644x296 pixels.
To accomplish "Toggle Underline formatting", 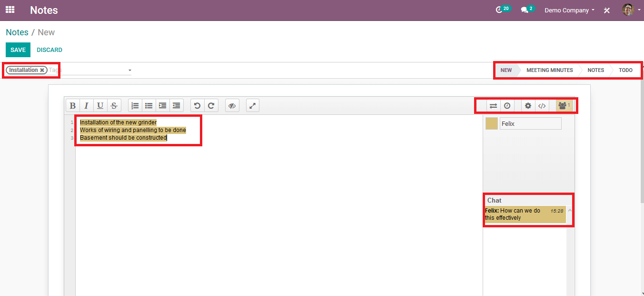I will 100,105.
